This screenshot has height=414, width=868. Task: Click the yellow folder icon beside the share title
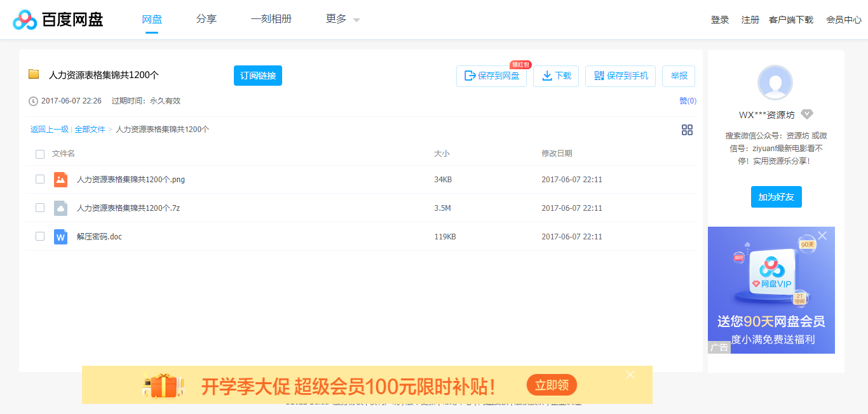point(34,74)
